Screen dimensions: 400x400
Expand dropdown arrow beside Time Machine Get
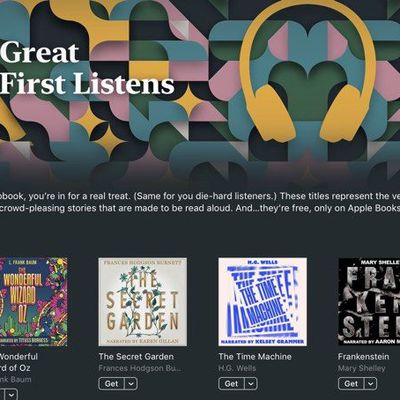coord(251,384)
